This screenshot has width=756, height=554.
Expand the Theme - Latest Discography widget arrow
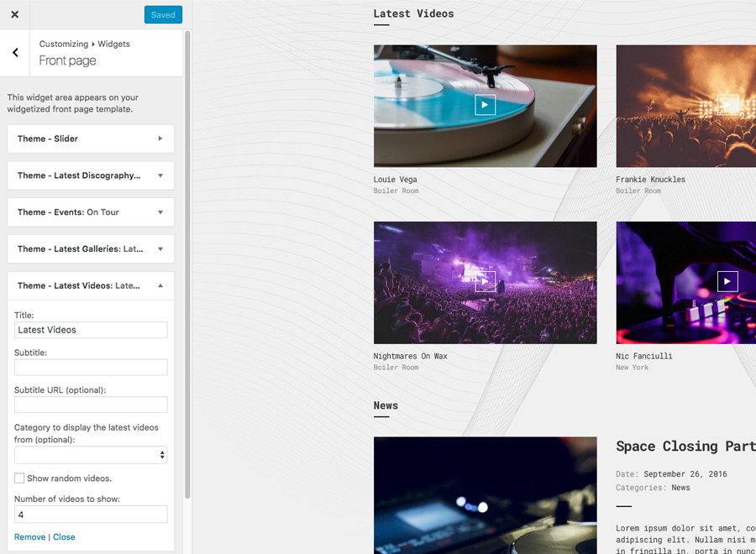[x=160, y=175]
